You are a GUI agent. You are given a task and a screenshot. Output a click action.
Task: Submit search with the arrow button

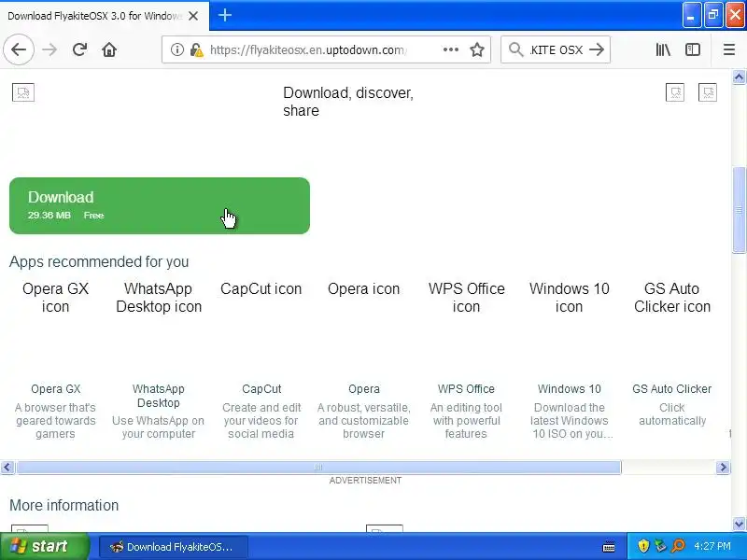(x=597, y=49)
